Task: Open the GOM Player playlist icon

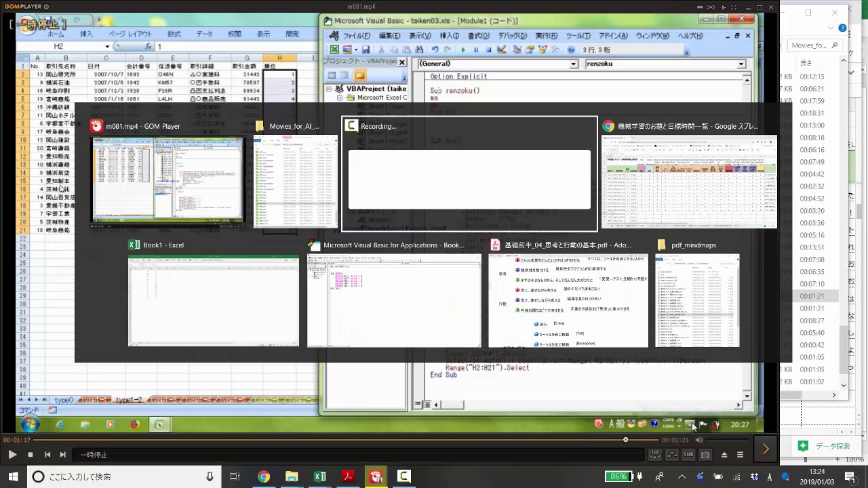Action: coord(740,455)
